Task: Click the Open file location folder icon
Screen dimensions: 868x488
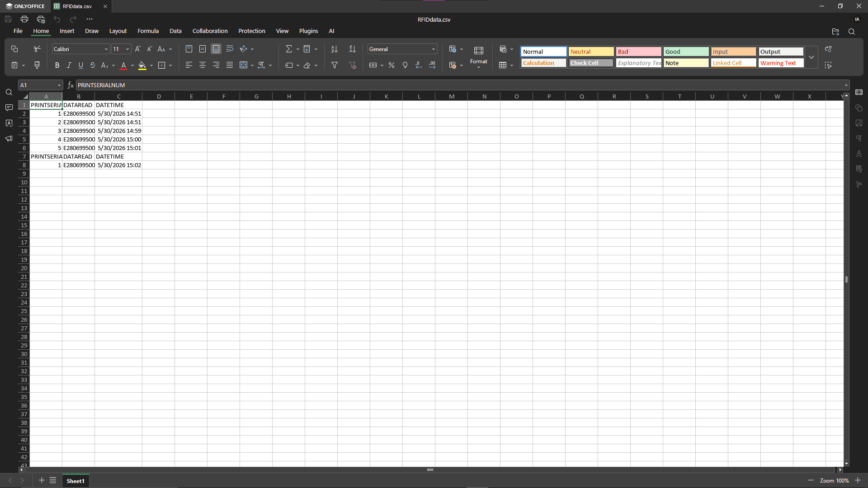Action: click(835, 32)
